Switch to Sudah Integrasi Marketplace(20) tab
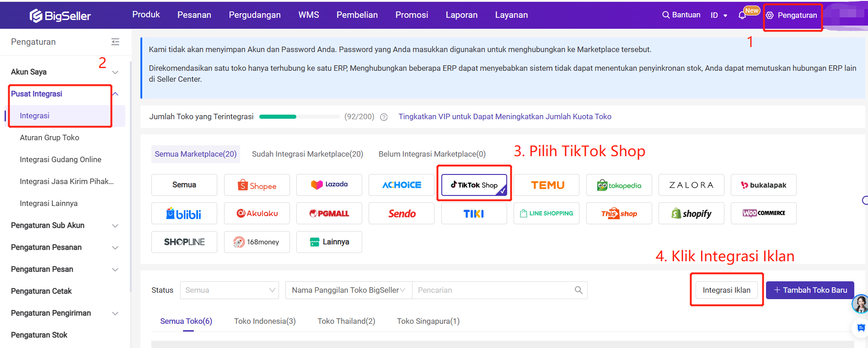This screenshot has height=348, width=868. click(307, 154)
